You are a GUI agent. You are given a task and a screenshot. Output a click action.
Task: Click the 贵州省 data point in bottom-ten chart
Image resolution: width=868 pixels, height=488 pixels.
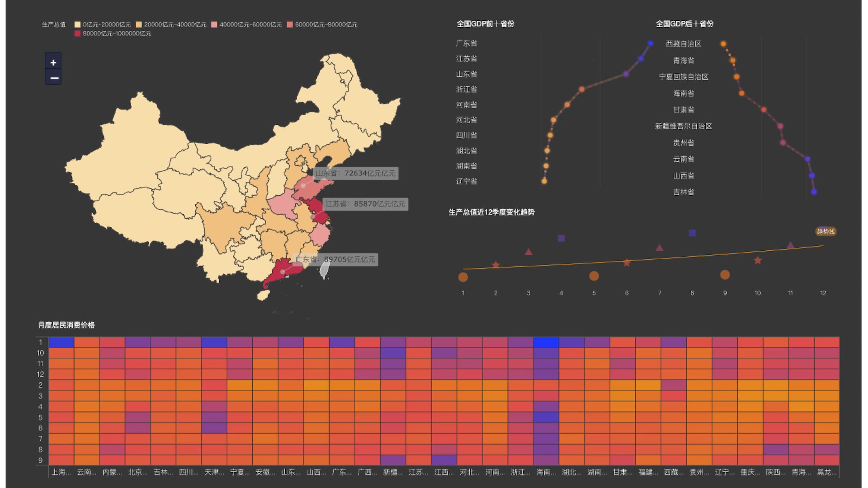783,143
